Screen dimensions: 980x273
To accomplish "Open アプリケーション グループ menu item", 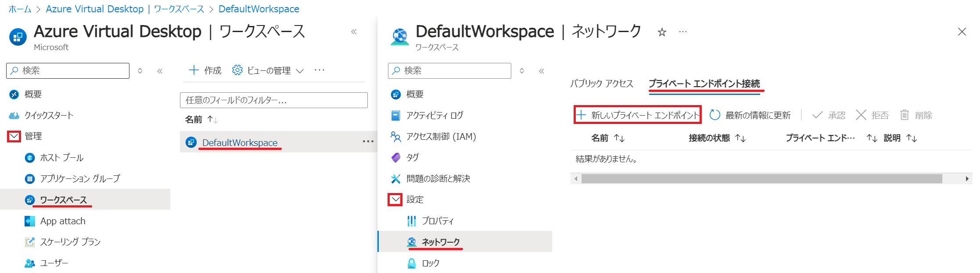I will (x=80, y=178).
